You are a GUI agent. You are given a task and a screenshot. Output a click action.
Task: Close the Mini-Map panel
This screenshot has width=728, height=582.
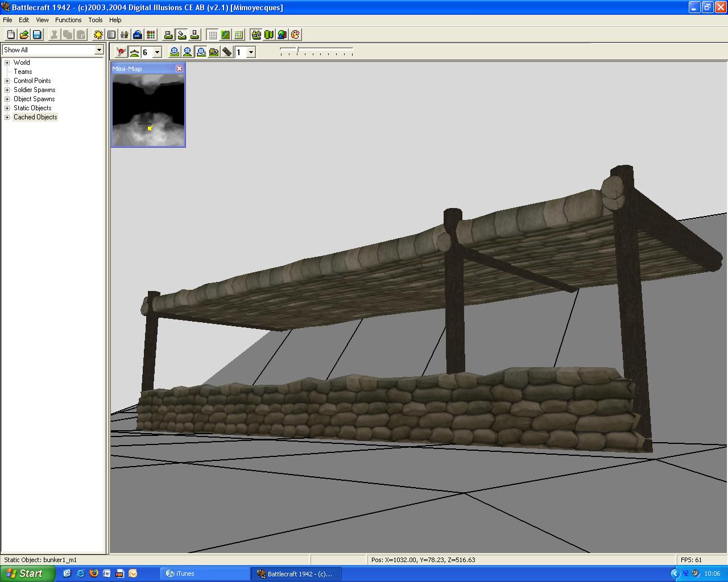(x=179, y=69)
